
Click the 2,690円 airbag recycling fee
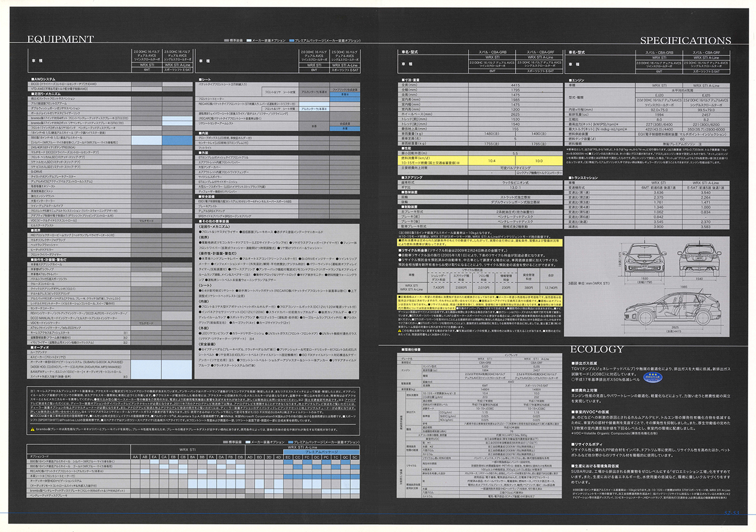tap(461, 288)
